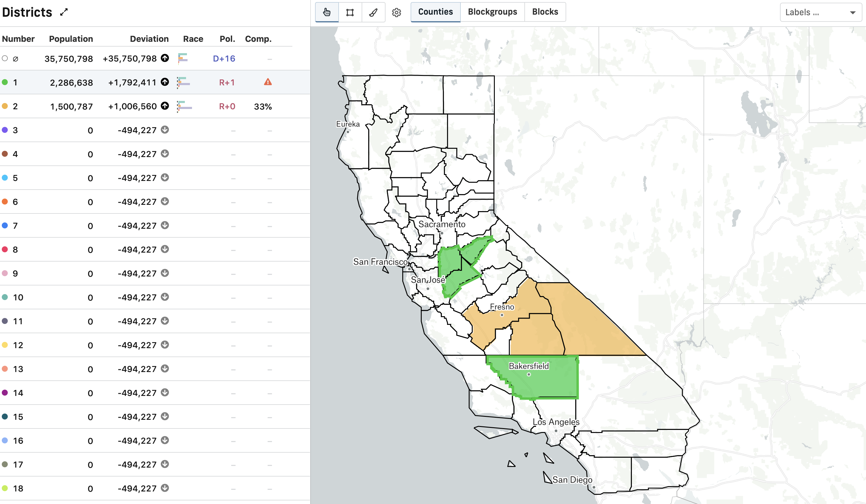This screenshot has width=866, height=504.
Task: Switch to Blocks level
Action: tap(545, 12)
